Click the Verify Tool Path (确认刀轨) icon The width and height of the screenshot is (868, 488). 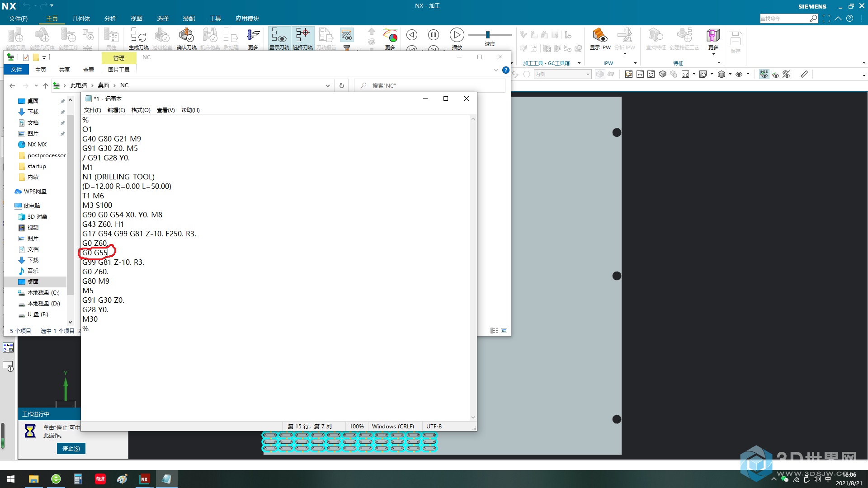coord(186,35)
